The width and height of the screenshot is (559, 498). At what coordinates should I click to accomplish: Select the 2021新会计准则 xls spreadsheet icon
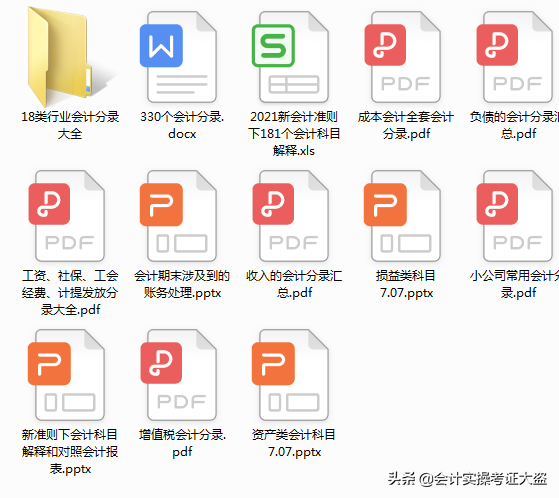[290, 57]
